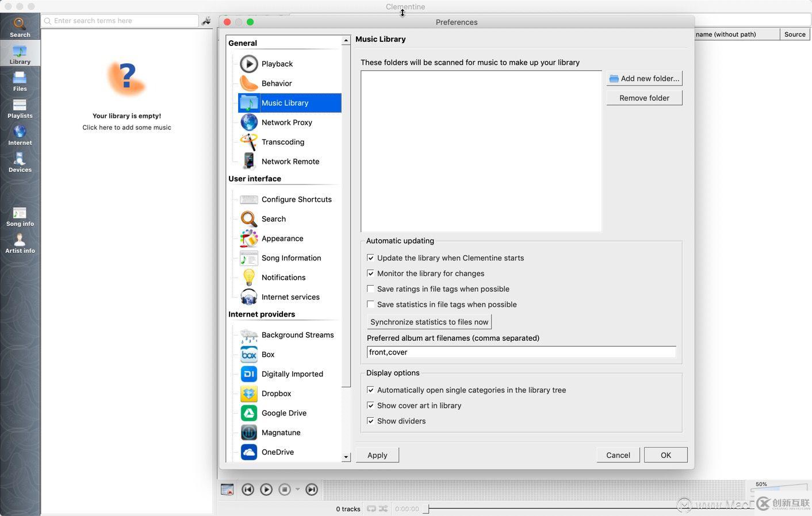812x516 pixels.
Task: Adjust the 50% volume slider
Action: point(779,488)
